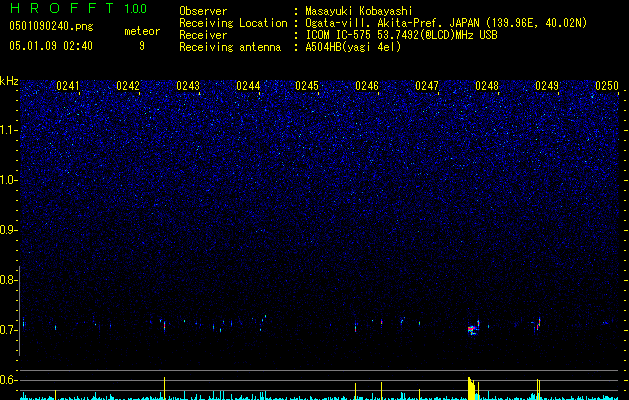Image resolution: width=629 pixels, height=400 pixels.
Task: Select the filename 0501090240.png
Action: pyautogui.click(x=51, y=27)
